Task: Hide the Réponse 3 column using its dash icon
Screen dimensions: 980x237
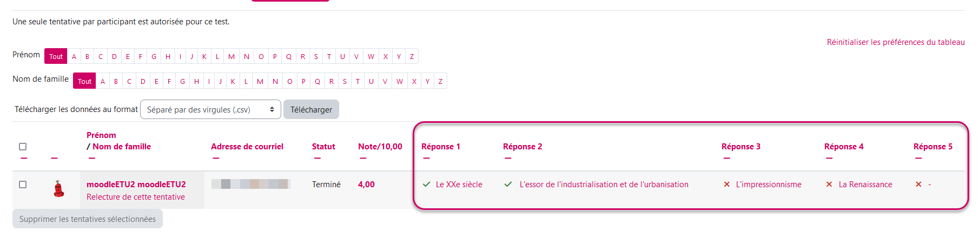Action: coord(726,159)
